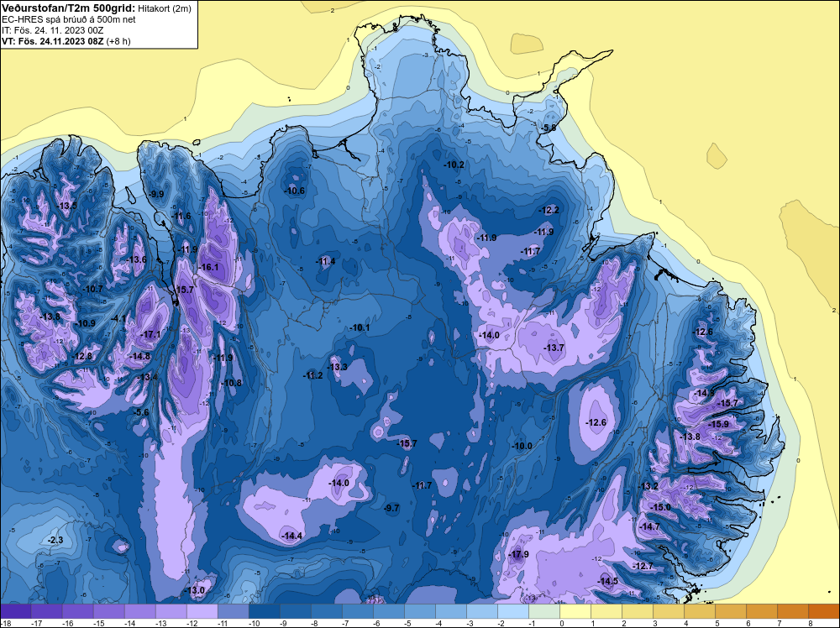Image resolution: width=840 pixels, height=628 pixels.
Task: Click the orange legend swatch labeled 8
Action: coord(824,611)
